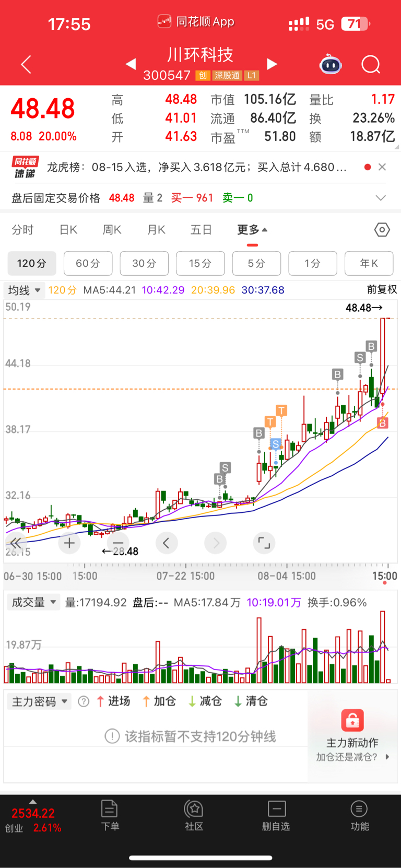The image size is (401, 868).
Task: Open the 成交量 indicator dropdown
Action: tap(33, 602)
